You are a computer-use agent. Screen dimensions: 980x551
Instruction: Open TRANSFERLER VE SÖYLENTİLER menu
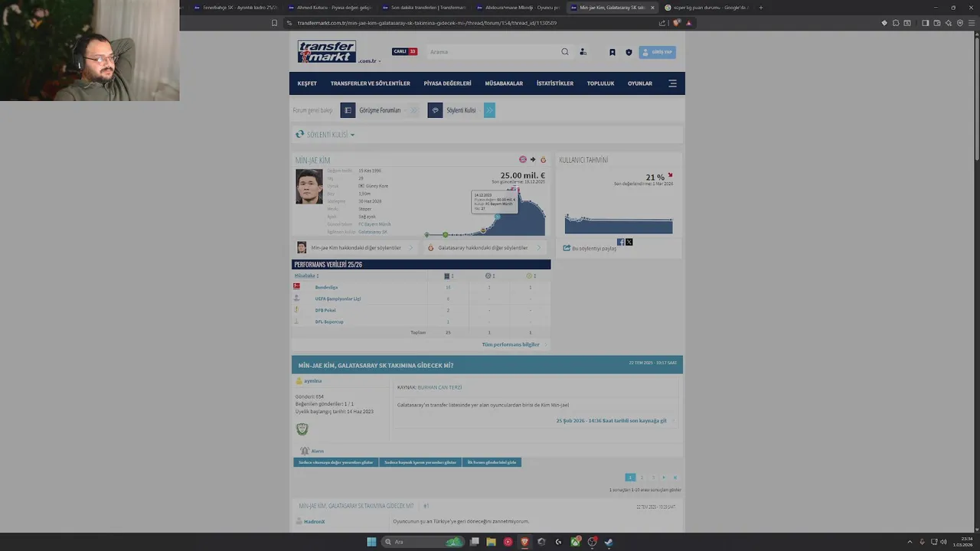pyautogui.click(x=371, y=83)
